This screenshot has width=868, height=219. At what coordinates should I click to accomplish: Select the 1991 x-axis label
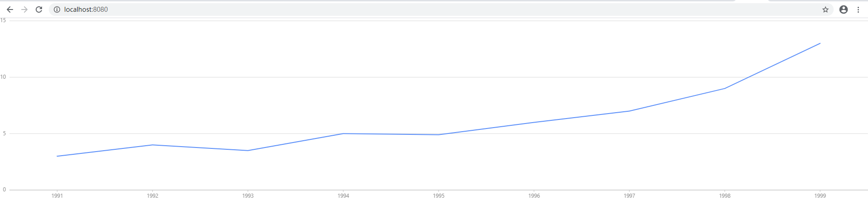tap(57, 196)
